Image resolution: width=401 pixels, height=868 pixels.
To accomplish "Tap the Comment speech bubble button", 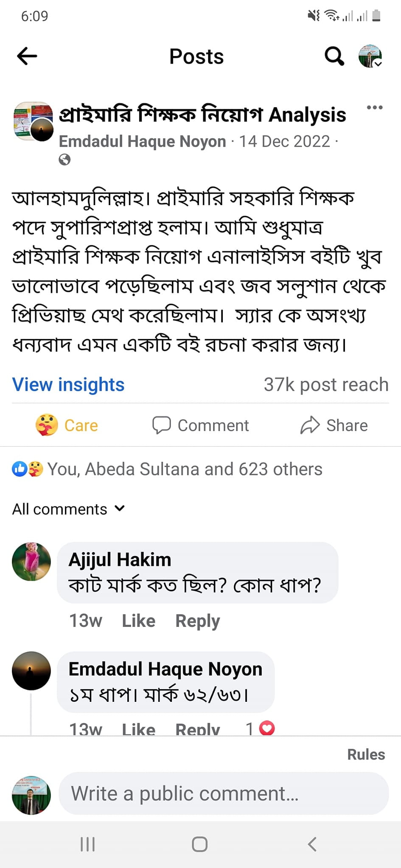I will click(x=201, y=425).
